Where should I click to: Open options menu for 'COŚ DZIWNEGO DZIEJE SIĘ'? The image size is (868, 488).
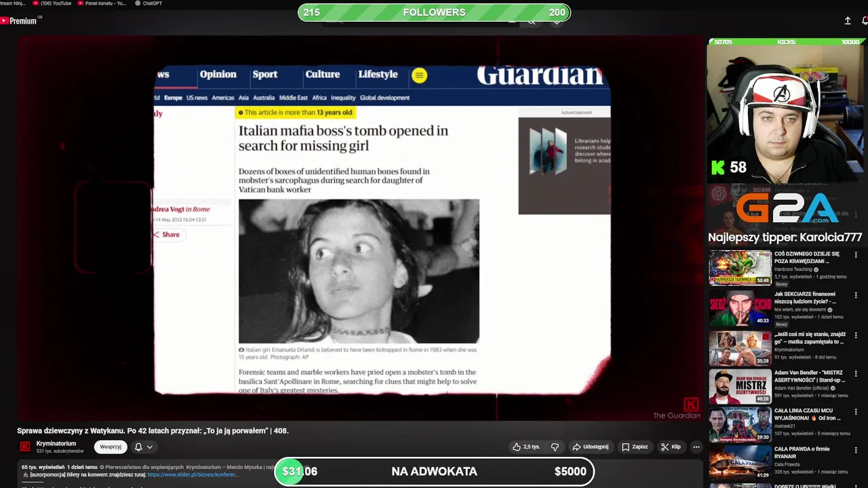pos(856,256)
